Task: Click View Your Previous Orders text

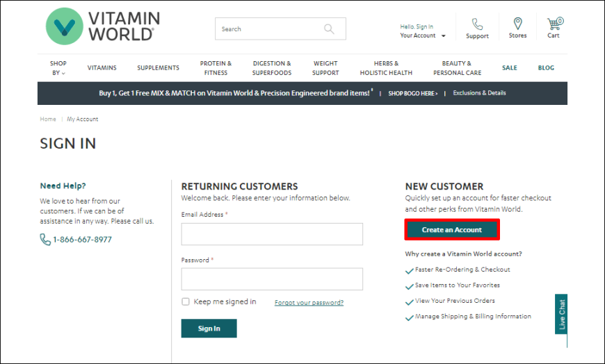Action: coord(455,301)
